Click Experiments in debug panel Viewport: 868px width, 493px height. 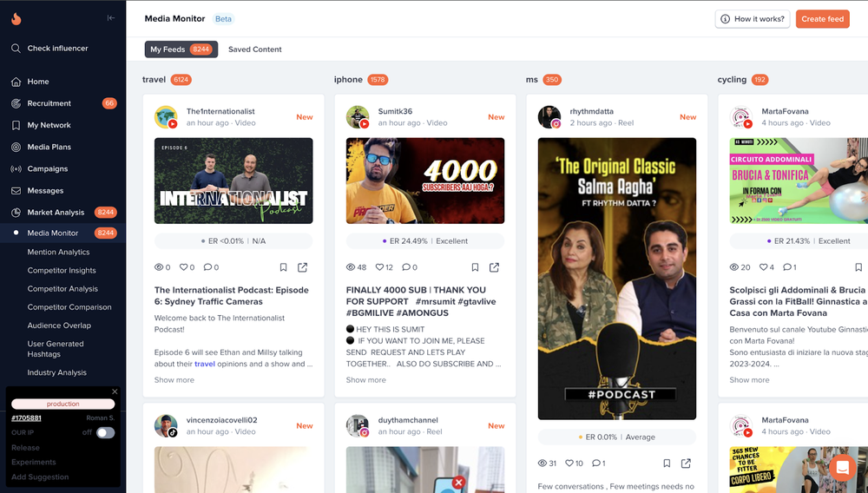(x=34, y=462)
